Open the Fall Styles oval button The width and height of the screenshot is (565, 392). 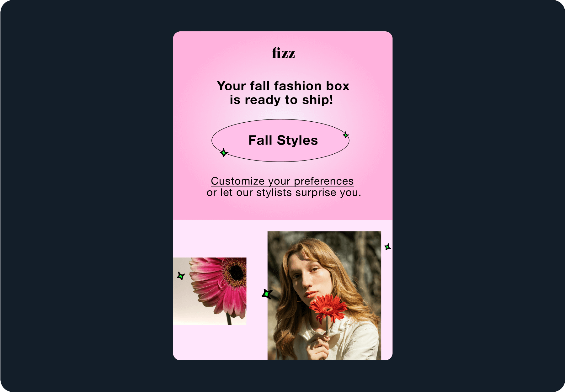(280, 140)
